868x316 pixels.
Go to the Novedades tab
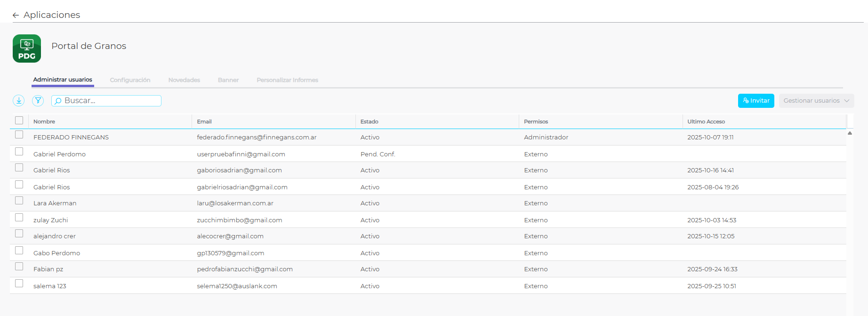coord(184,80)
